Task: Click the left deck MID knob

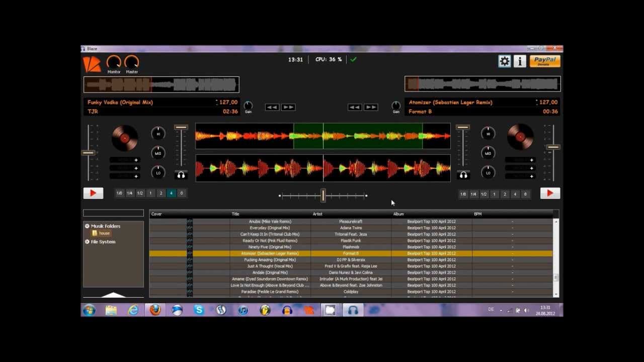Action: click(158, 153)
